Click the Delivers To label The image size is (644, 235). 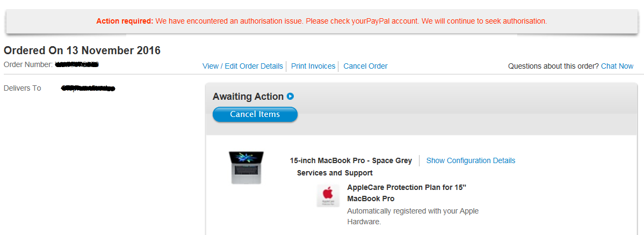point(22,88)
